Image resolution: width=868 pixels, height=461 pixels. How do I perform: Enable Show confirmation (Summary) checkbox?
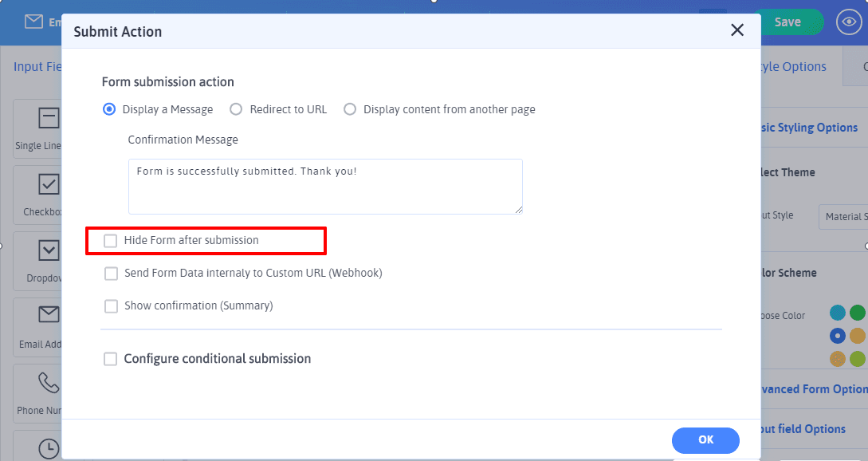111,306
